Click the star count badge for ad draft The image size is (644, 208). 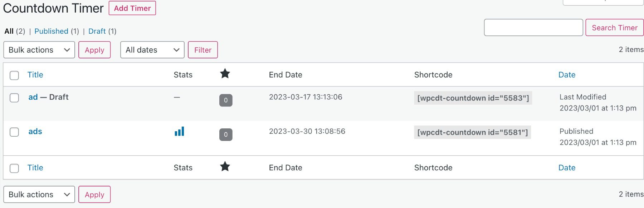click(x=226, y=100)
